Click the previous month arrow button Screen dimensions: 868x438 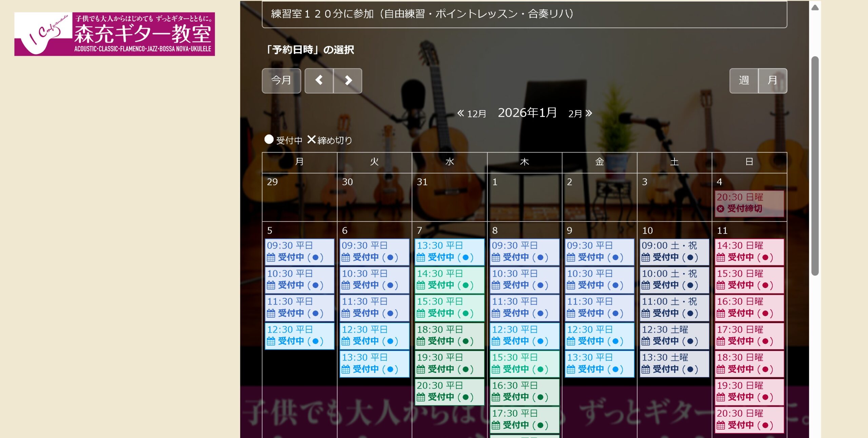click(319, 81)
